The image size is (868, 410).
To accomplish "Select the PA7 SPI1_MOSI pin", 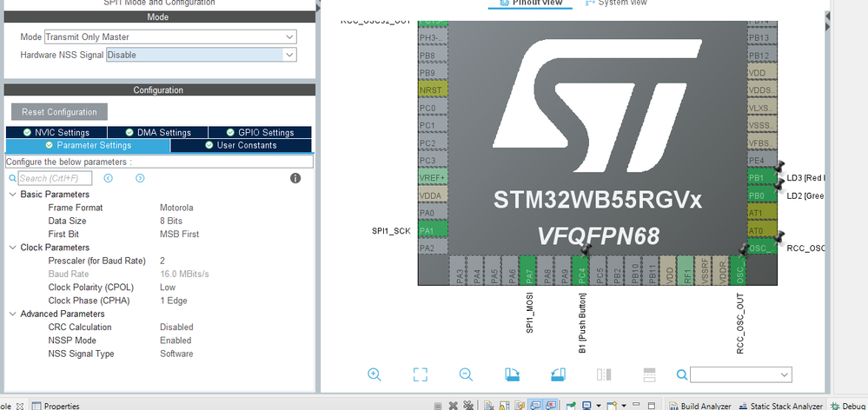I will [x=528, y=270].
